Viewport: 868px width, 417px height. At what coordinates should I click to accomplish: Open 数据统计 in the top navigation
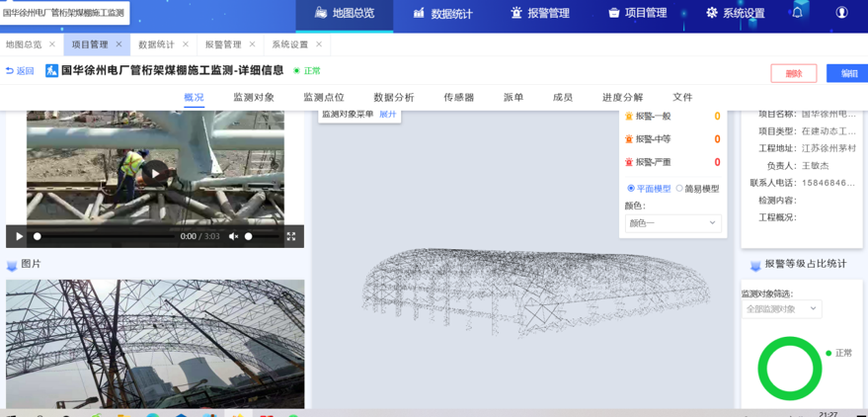pyautogui.click(x=442, y=13)
